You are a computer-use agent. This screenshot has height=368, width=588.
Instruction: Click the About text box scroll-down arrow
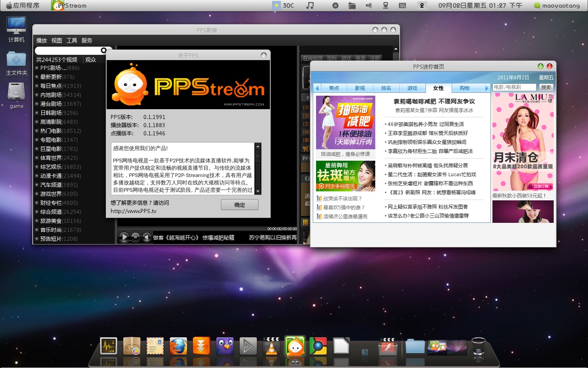pyautogui.click(x=258, y=191)
